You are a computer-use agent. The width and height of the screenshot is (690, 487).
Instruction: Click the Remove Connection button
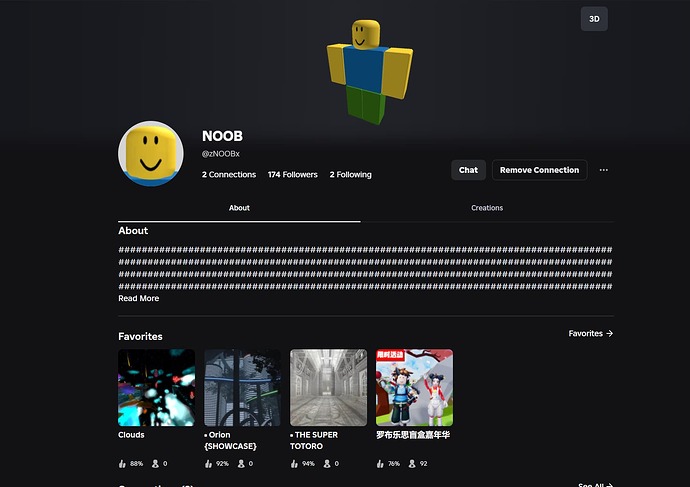point(540,170)
